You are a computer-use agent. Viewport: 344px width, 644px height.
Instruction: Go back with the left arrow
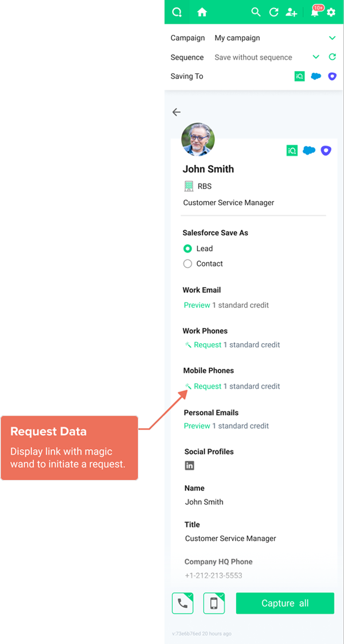point(177,112)
